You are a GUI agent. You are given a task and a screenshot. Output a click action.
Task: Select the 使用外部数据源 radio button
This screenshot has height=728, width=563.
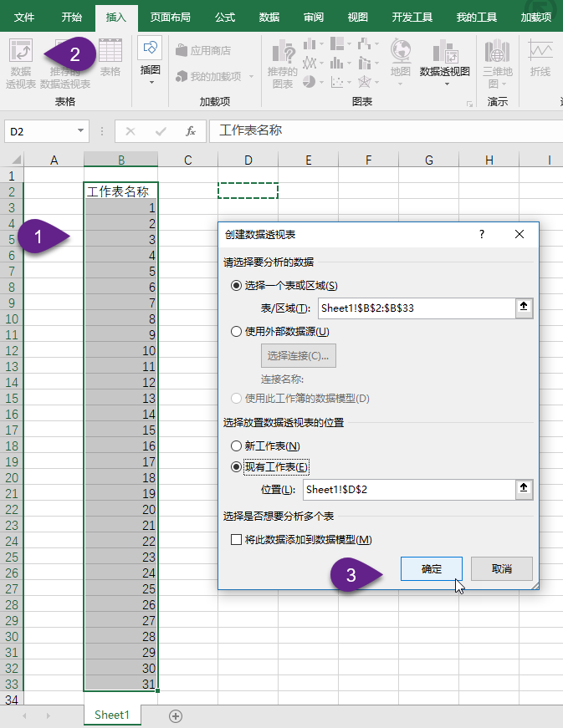tap(237, 331)
